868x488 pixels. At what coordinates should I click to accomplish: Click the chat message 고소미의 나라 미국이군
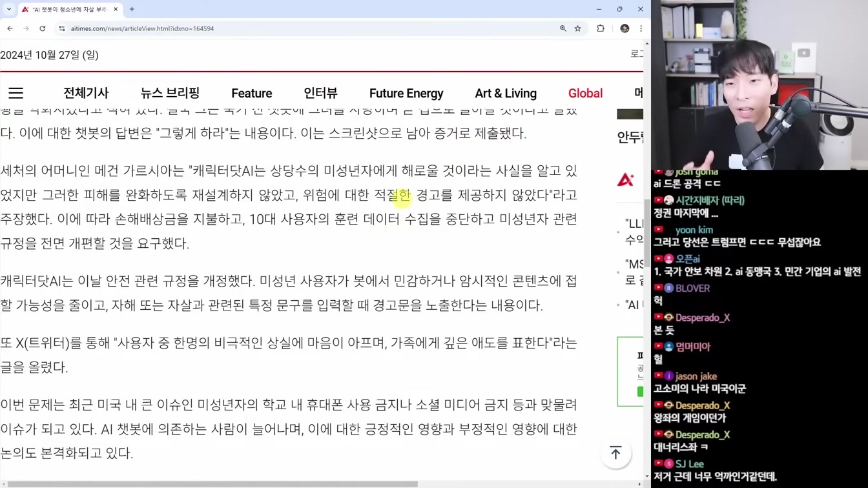click(x=699, y=389)
